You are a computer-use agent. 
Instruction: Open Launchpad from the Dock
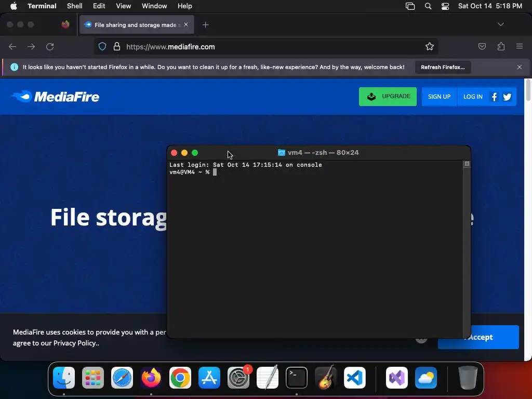(x=93, y=378)
